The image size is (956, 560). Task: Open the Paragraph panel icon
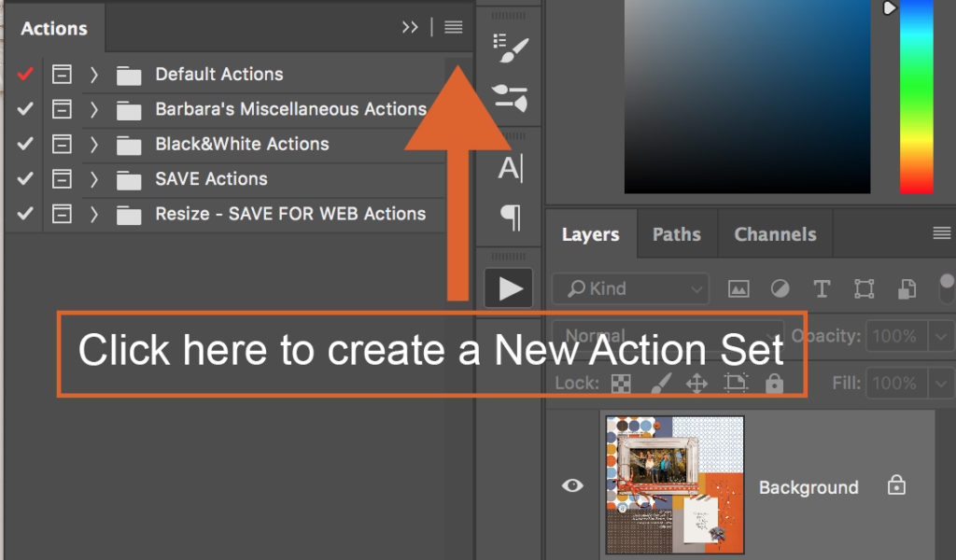pyautogui.click(x=507, y=217)
